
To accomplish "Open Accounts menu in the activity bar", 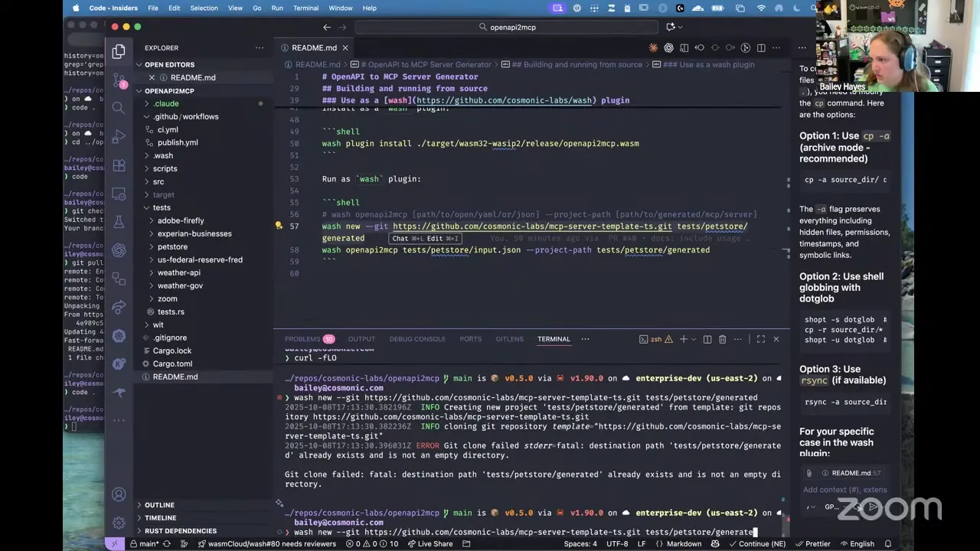I will tap(119, 495).
